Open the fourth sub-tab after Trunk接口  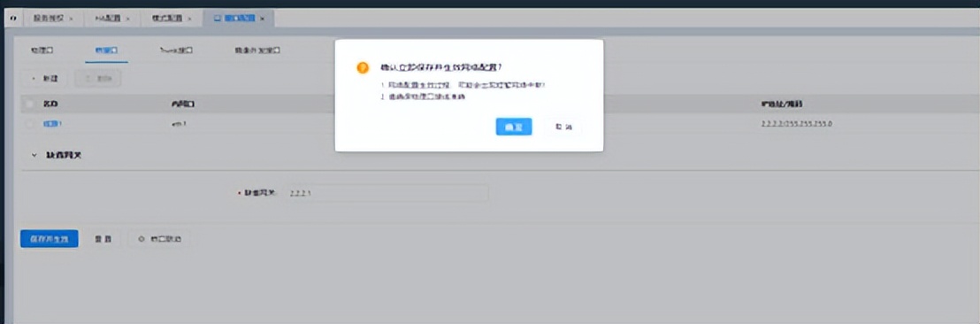click(x=257, y=50)
